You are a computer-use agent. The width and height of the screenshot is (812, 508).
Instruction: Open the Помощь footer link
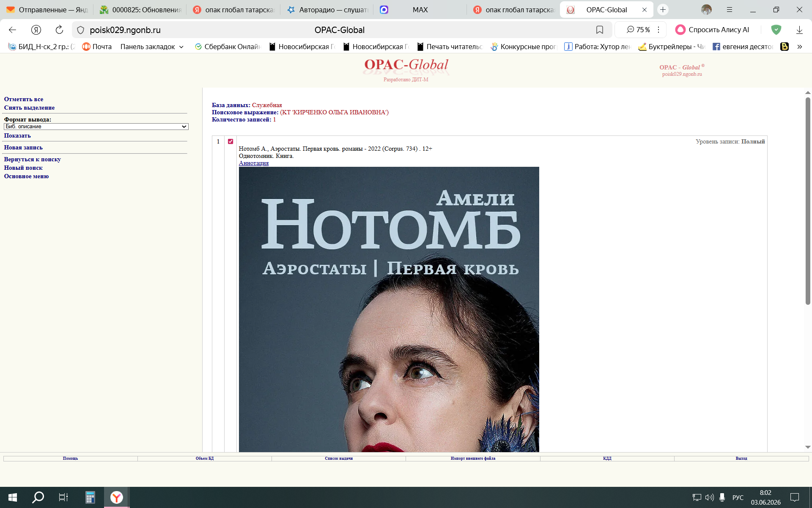tap(70, 458)
